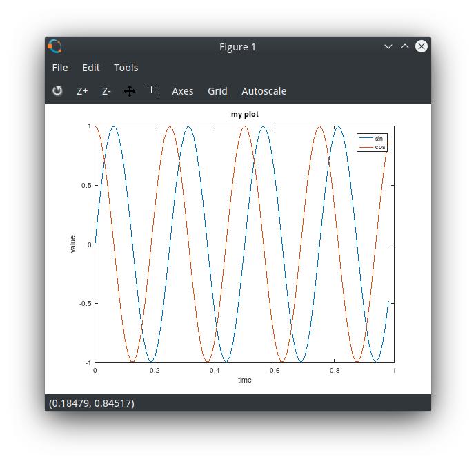Close the Figure 1 window
The height and width of the screenshot is (464, 476).
[x=421, y=47]
